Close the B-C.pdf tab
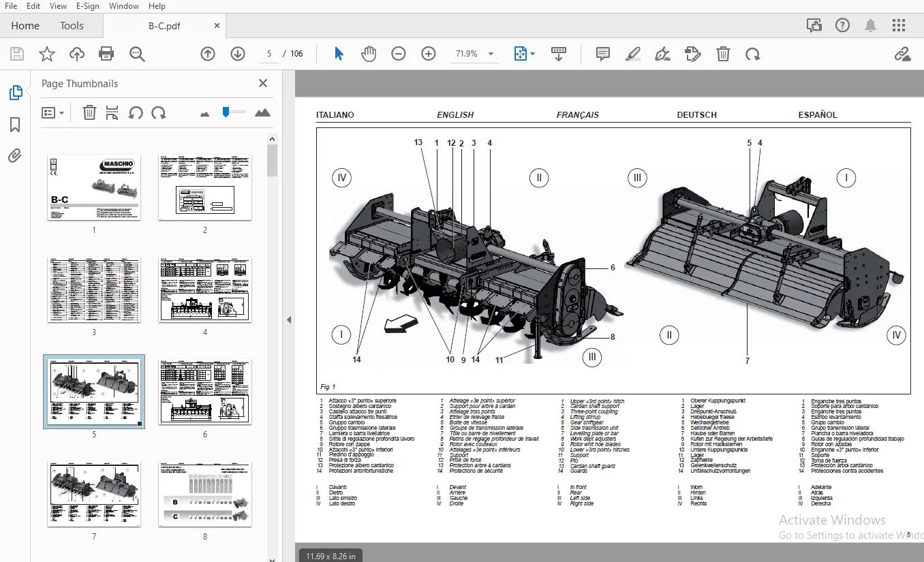The image size is (924, 562). (x=217, y=26)
